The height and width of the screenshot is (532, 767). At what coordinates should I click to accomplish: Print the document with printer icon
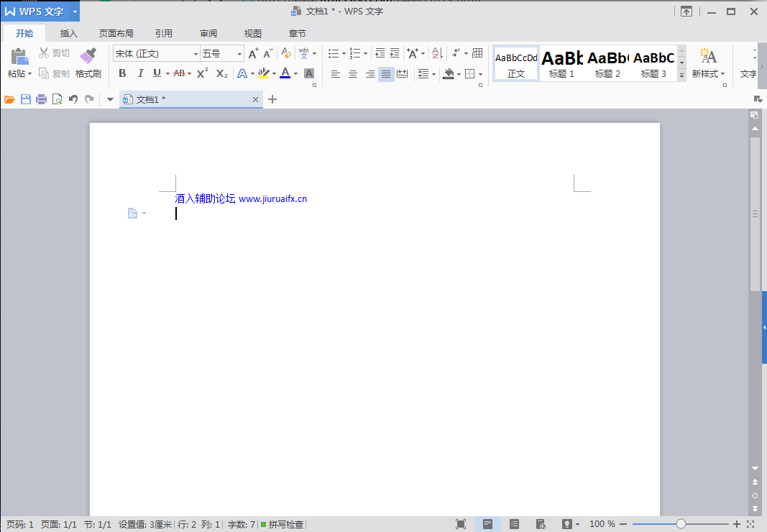pyautogui.click(x=42, y=99)
